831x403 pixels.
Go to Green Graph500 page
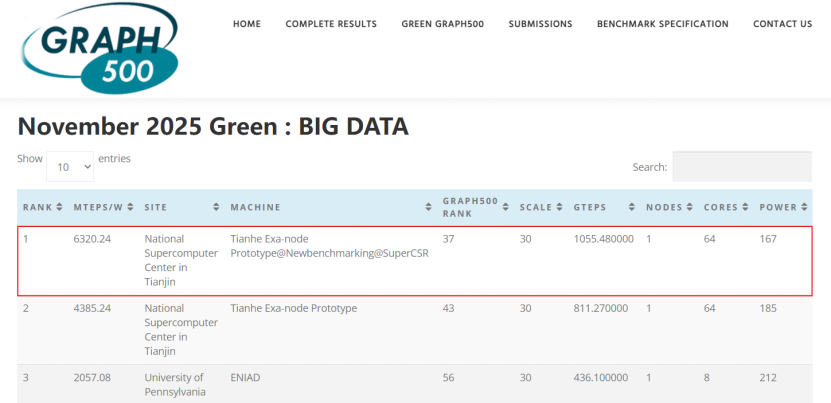coord(443,24)
